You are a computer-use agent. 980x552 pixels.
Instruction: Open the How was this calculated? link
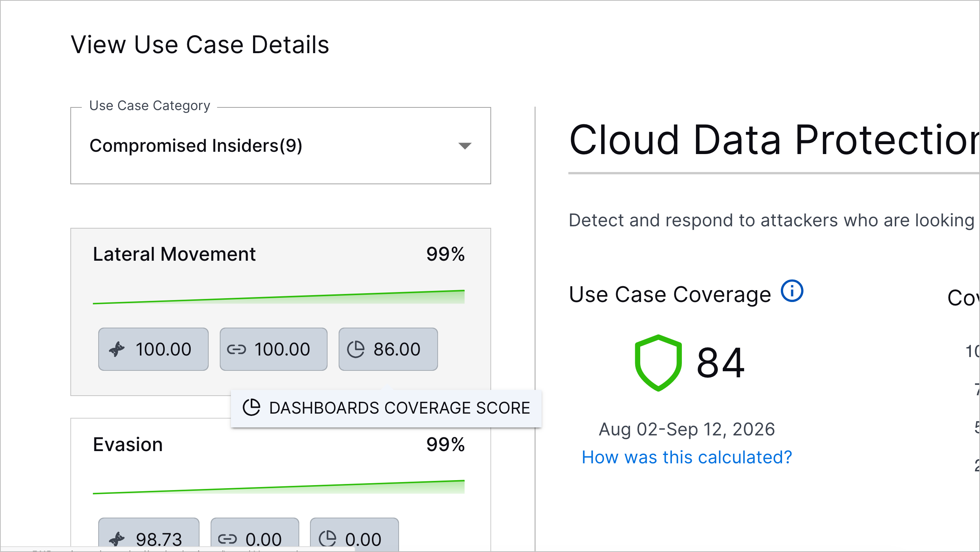coord(687,457)
